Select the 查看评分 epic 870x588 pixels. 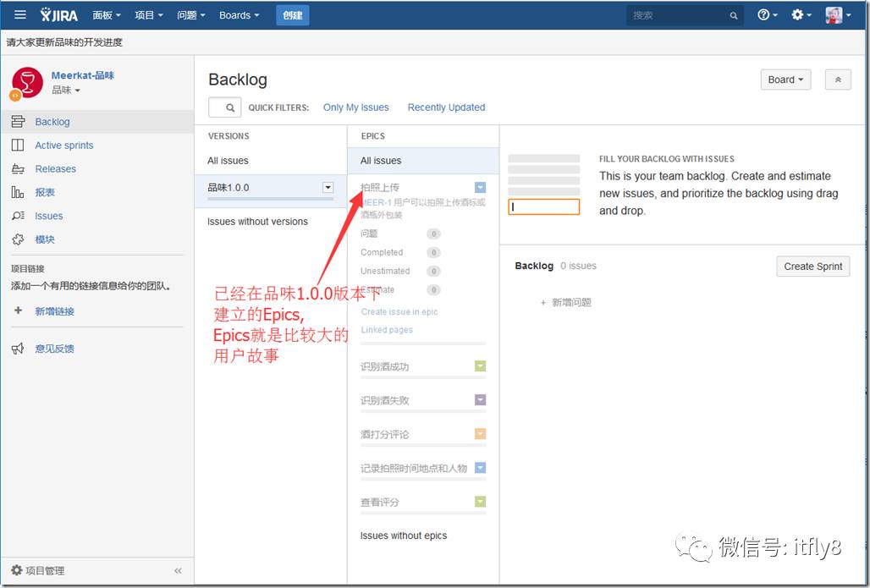coord(379,502)
